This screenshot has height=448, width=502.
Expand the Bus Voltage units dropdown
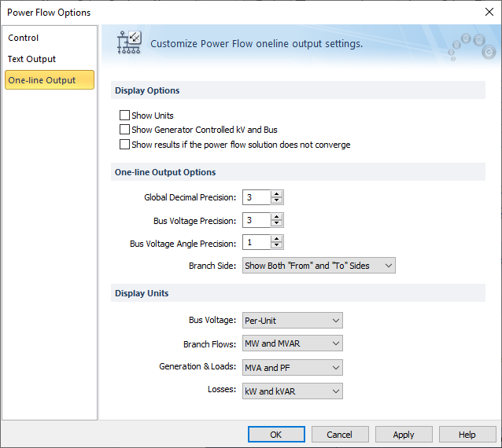click(293, 321)
